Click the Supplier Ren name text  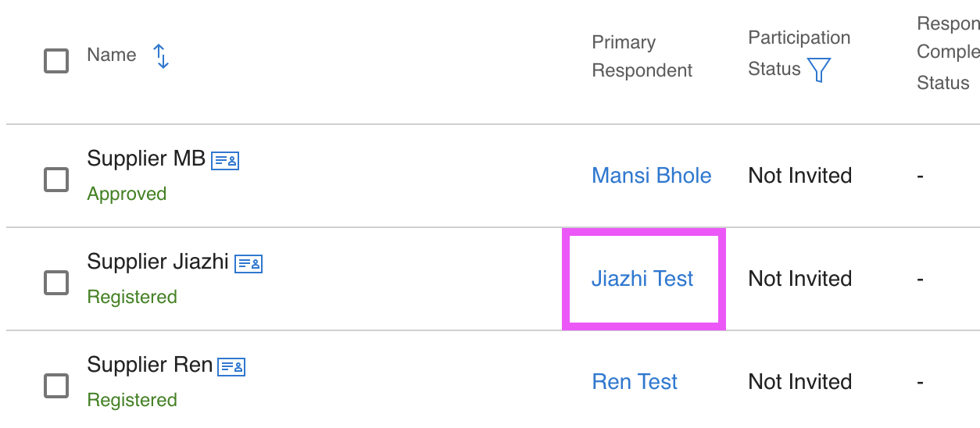(x=149, y=365)
